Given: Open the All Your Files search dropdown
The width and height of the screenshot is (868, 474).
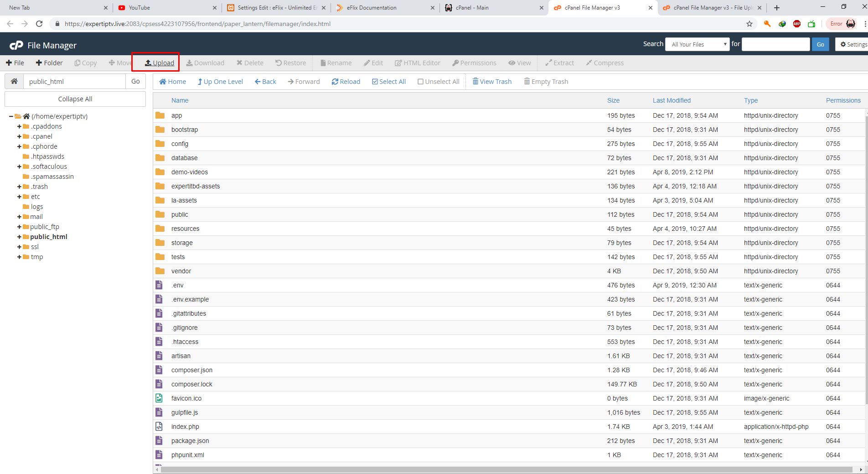Looking at the screenshot, I should tap(697, 44).
